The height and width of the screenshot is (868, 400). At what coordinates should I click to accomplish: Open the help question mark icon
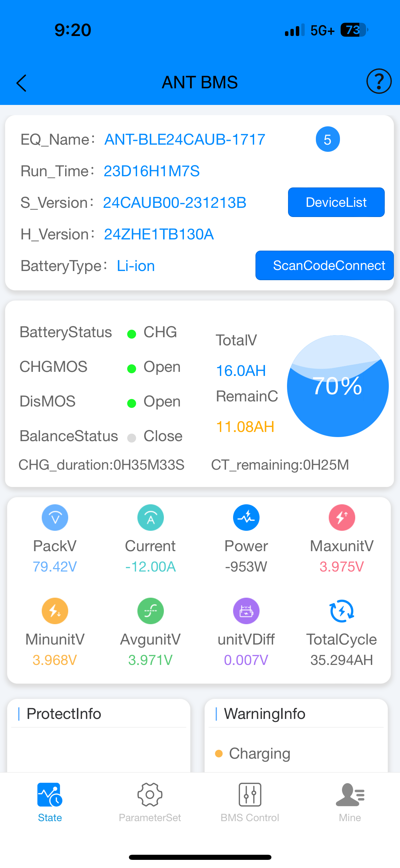point(379,81)
